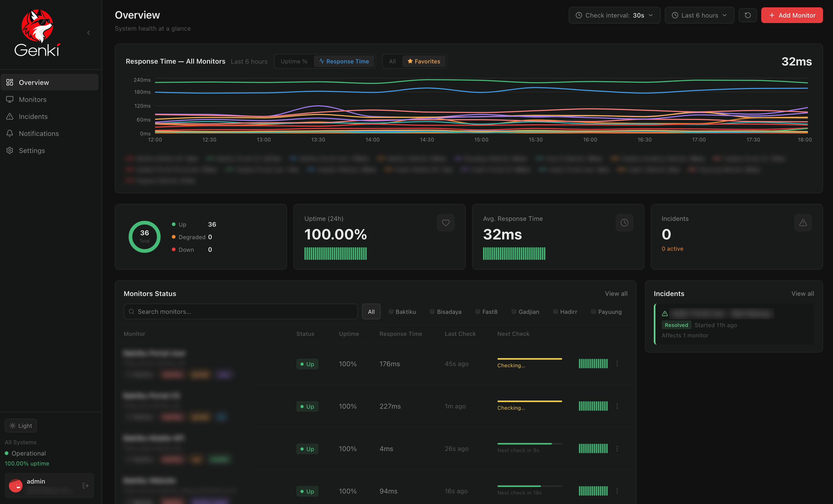Open menu for the 4ms monitor row
Image resolution: width=833 pixels, height=504 pixels.
click(x=617, y=448)
